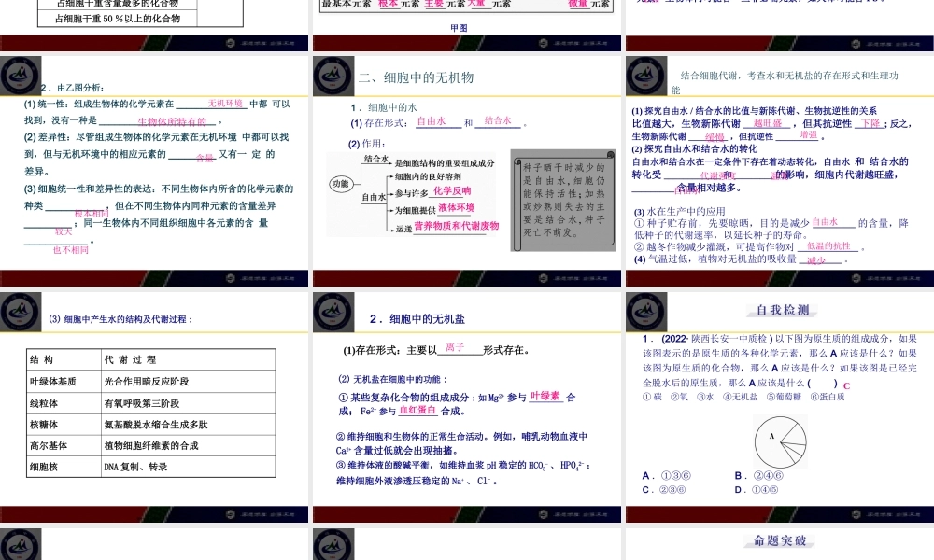
Task: Click the pie chart labeled A
Action: tap(780, 442)
